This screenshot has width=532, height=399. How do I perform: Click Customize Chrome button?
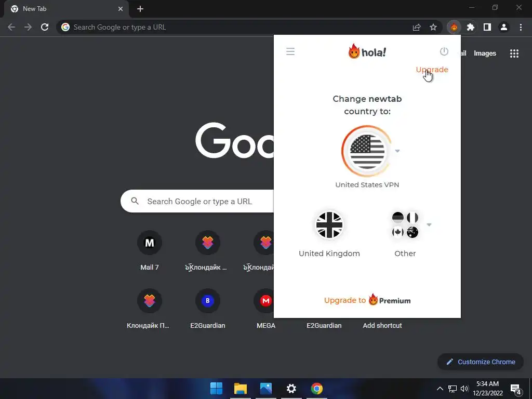481,362
